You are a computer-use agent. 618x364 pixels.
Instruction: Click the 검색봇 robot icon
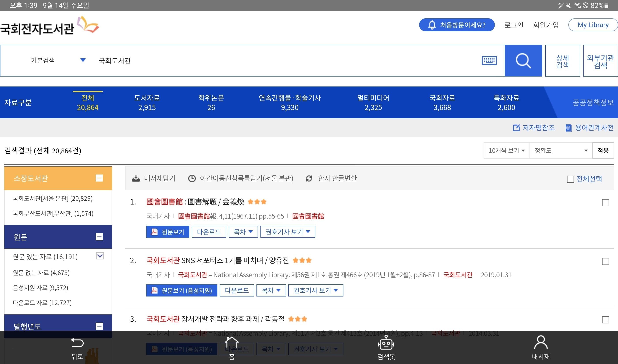click(386, 343)
